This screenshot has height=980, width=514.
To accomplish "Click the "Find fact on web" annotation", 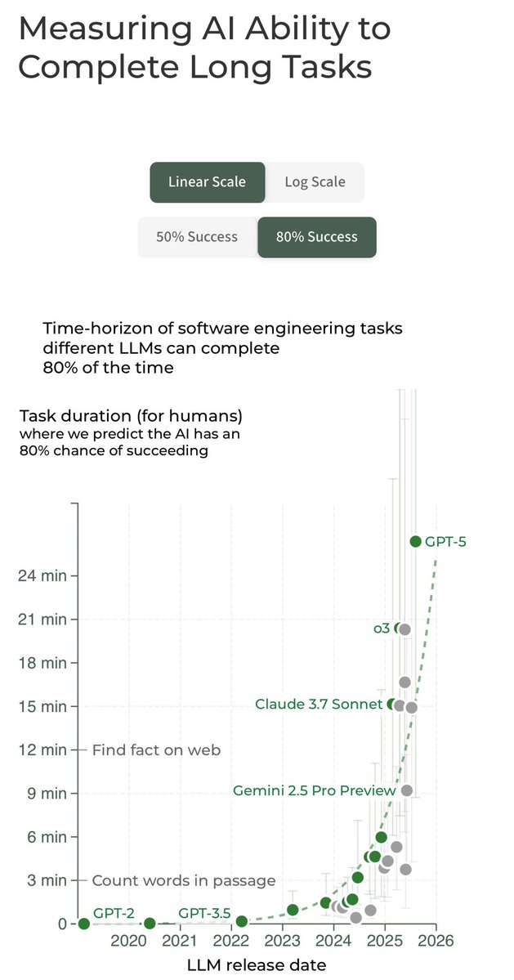I will pyautogui.click(x=156, y=749).
